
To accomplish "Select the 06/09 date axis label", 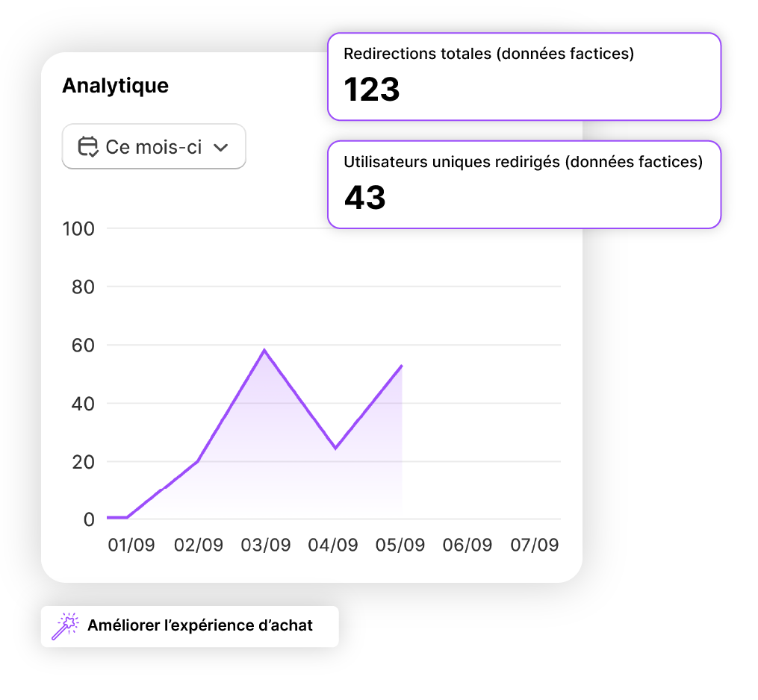I will 467,546.
